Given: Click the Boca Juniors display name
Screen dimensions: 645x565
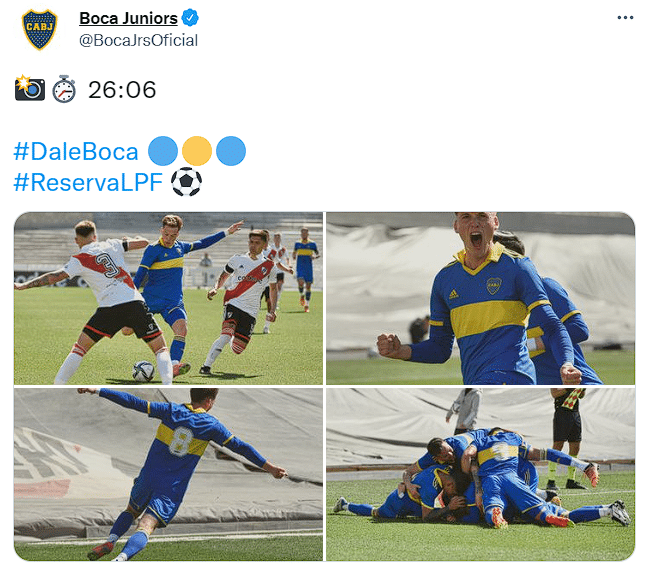Looking at the screenshot, I should pyautogui.click(x=128, y=18).
